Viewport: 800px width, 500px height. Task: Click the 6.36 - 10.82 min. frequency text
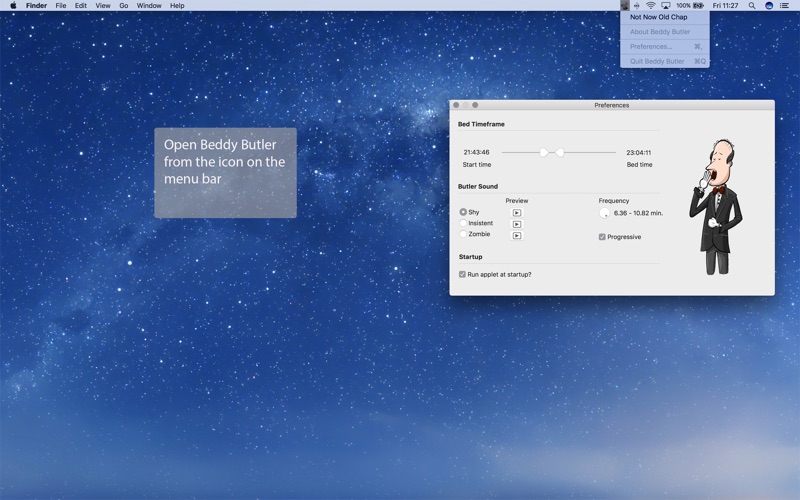638,213
